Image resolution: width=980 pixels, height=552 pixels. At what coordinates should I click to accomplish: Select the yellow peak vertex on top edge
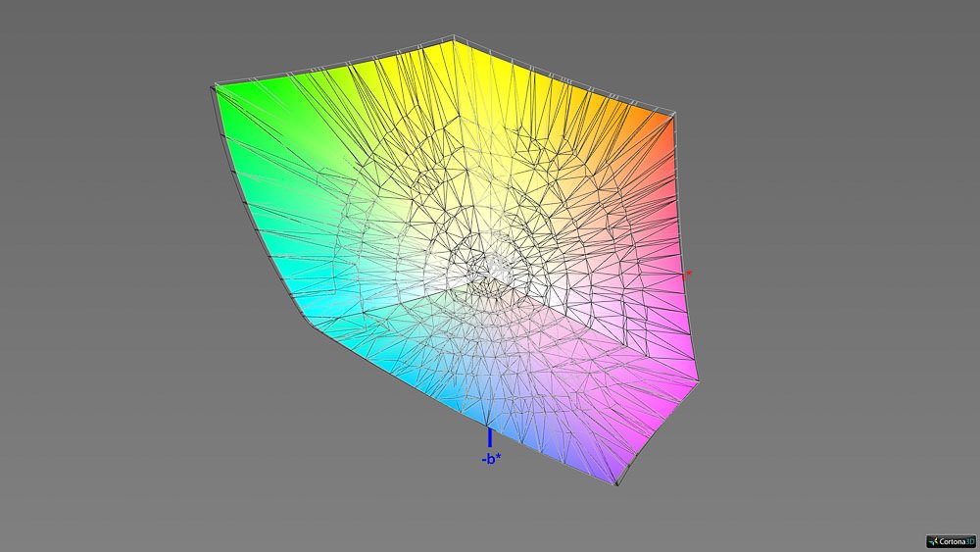[x=454, y=39]
